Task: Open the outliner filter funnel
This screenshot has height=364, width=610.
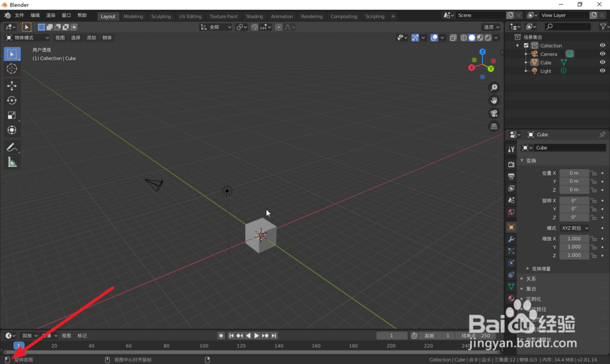Action: [604, 26]
